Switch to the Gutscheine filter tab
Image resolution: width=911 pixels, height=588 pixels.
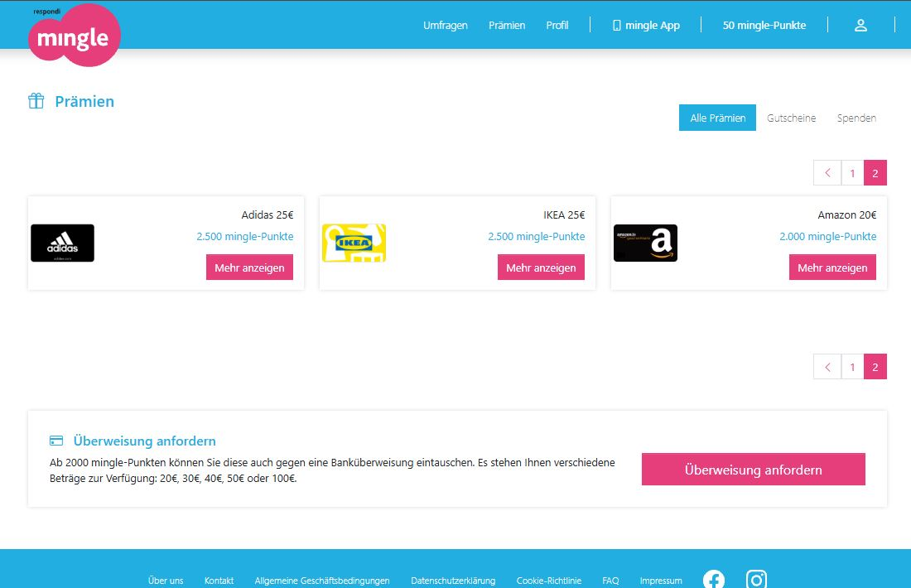[791, 118]
